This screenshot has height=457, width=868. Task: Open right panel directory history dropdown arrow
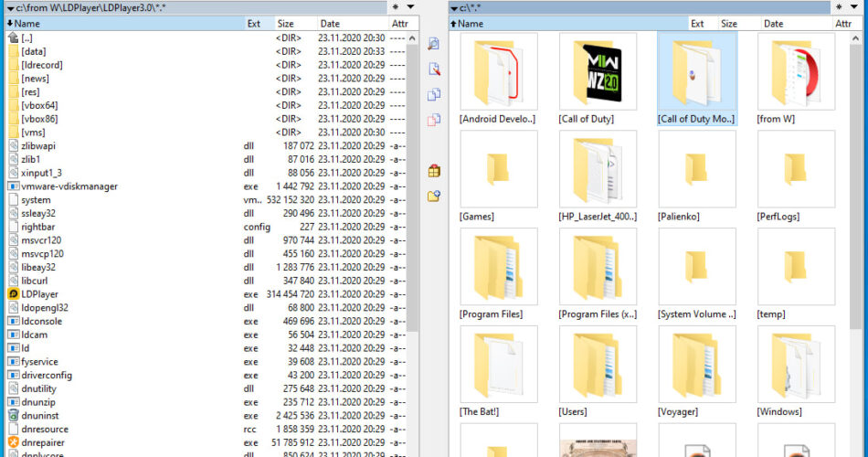point(854,7)
